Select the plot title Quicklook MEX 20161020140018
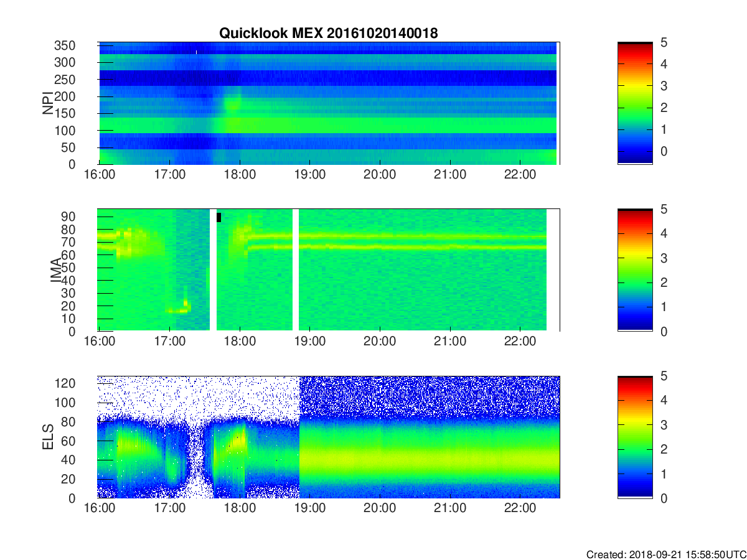This screenshot has width=747, height=560. [328, 34]
